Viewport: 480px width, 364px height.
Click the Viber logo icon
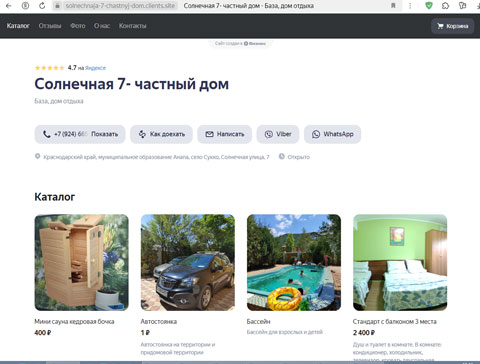tap(269, 134)
